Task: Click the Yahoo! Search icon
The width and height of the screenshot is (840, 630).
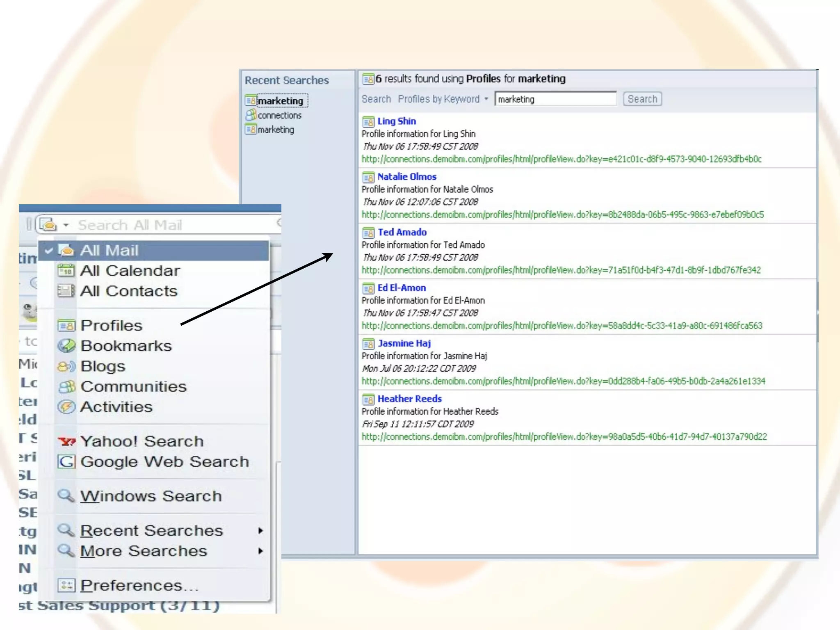Action: 66,441
